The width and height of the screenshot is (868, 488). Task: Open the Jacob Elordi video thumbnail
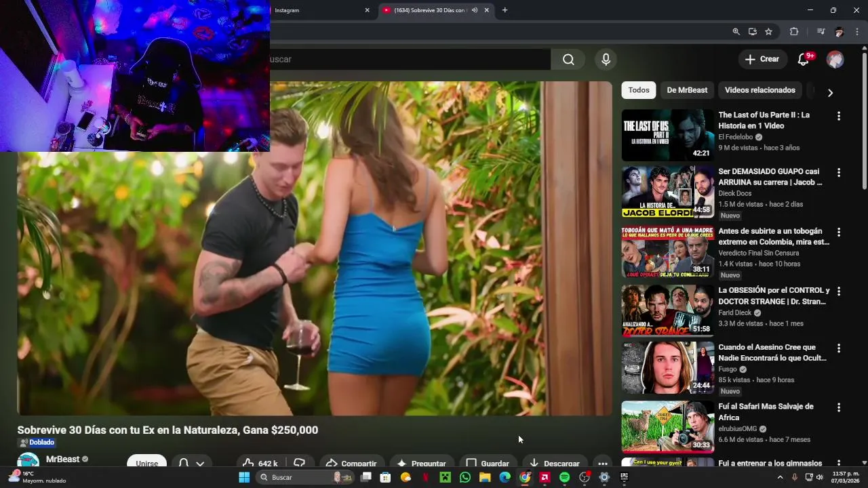pos(668,192)
